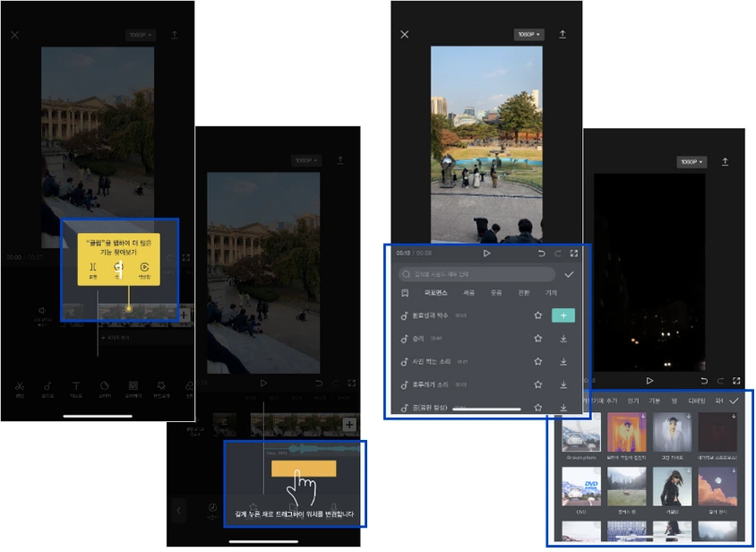Select the first highlighted sound category tab
Image resolution: width=756 pixels, height=552 pixels.
(436, 293)
